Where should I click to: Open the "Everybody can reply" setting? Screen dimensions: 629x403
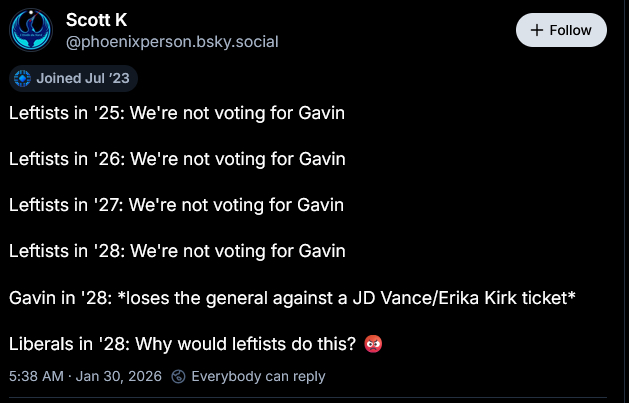258,376
